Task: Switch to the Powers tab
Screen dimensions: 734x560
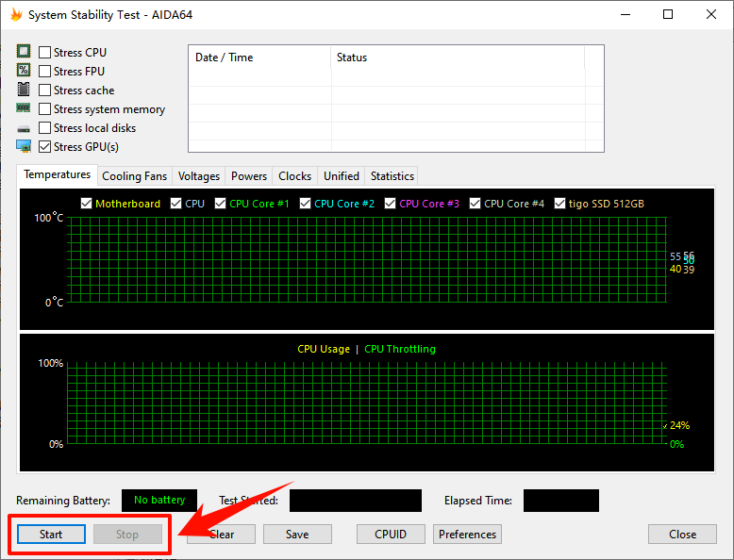Action: coord(248,176)
